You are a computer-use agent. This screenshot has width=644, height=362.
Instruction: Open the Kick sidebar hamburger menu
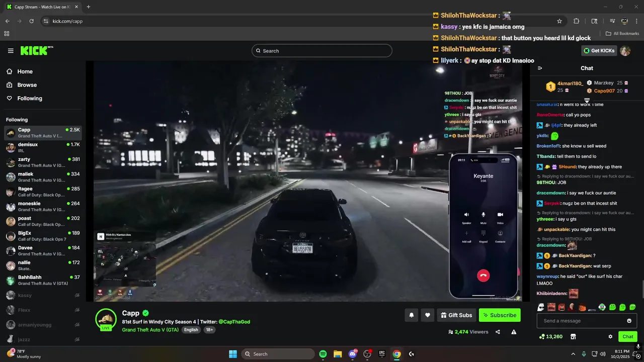coord(11,51)
